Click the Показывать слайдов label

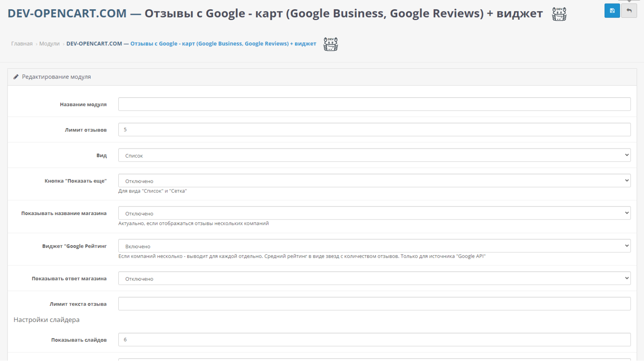[79, 340]
